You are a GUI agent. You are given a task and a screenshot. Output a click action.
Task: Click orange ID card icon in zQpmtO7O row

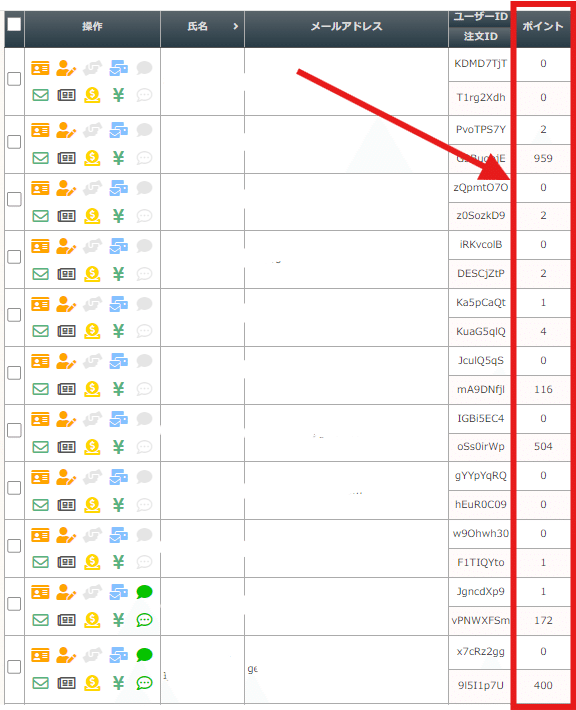40,188
